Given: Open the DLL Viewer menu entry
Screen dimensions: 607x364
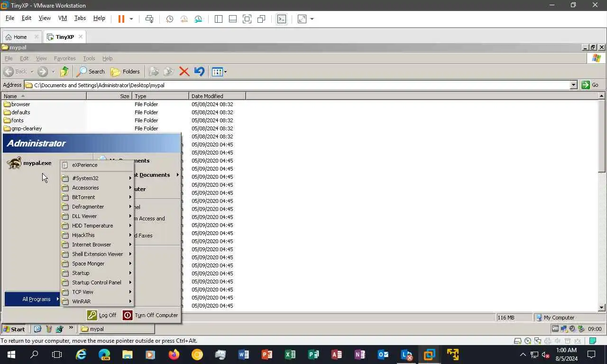Looking at the screenshot, I should 97,216.
